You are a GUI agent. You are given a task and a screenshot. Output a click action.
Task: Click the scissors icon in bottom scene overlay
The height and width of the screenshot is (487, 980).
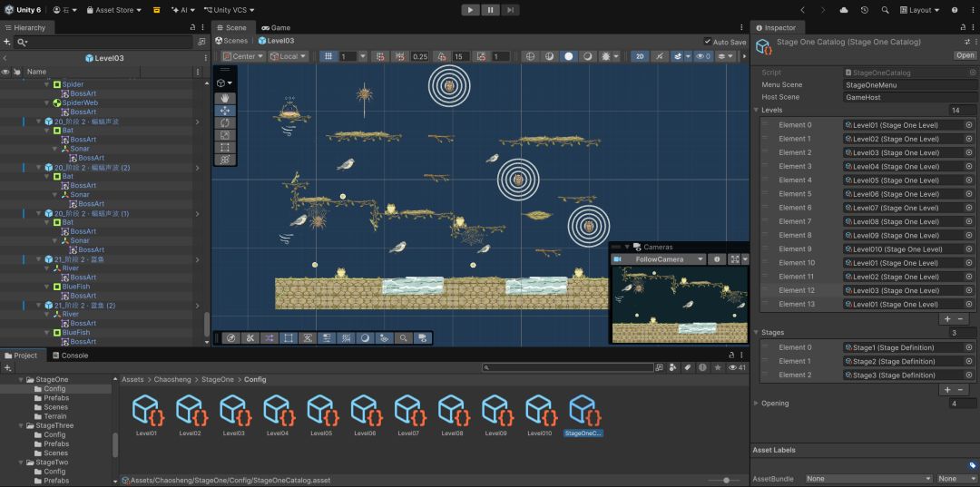250,337
